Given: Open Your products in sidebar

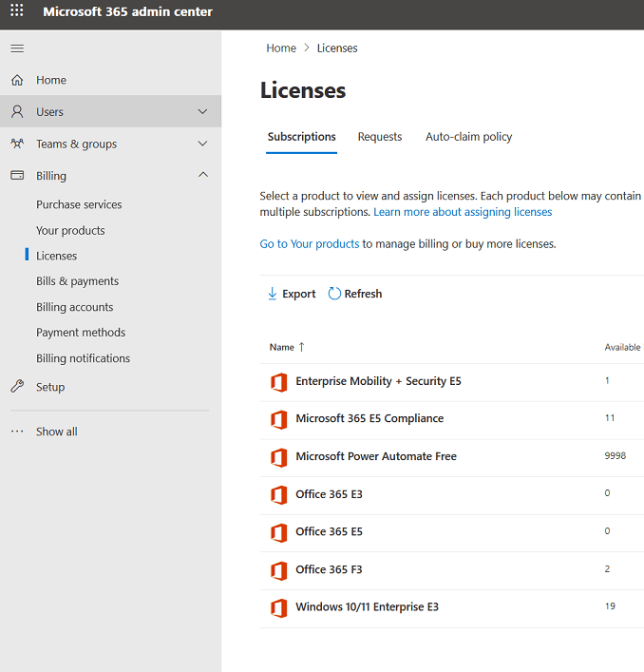Looking at the screenshot, I should [70, 231].
